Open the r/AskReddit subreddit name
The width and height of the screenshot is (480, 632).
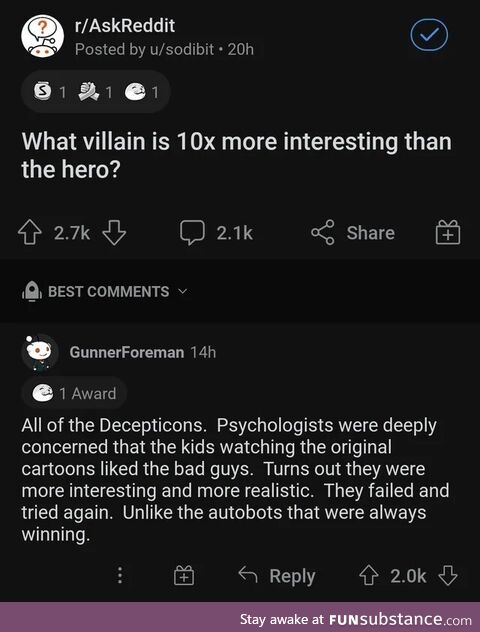pos(125,26)
